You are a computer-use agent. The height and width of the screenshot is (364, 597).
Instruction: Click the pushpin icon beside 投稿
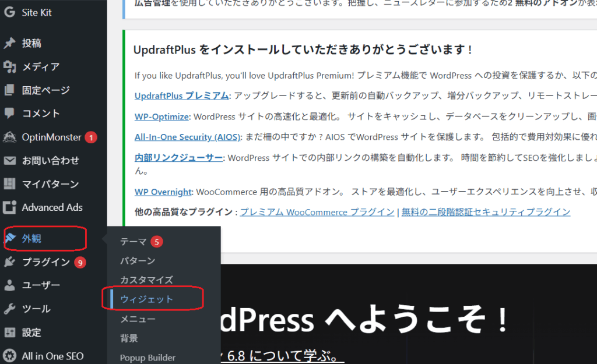9,43
